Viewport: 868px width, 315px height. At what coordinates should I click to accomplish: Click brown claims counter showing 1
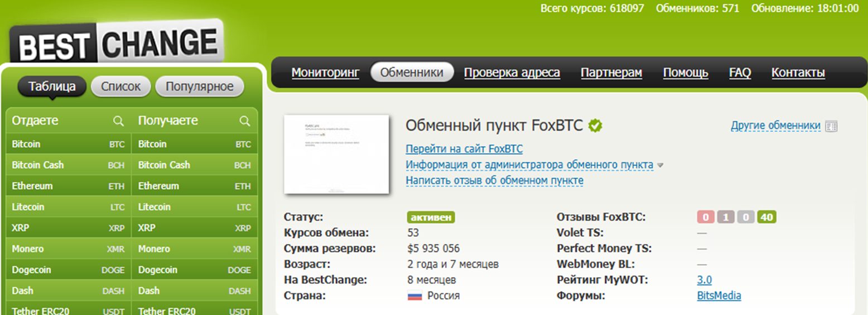point(726,217)
